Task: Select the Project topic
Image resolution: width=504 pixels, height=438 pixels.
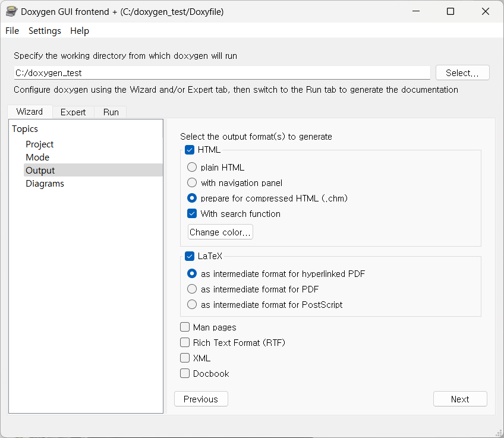Action: (x=40, y=144)
